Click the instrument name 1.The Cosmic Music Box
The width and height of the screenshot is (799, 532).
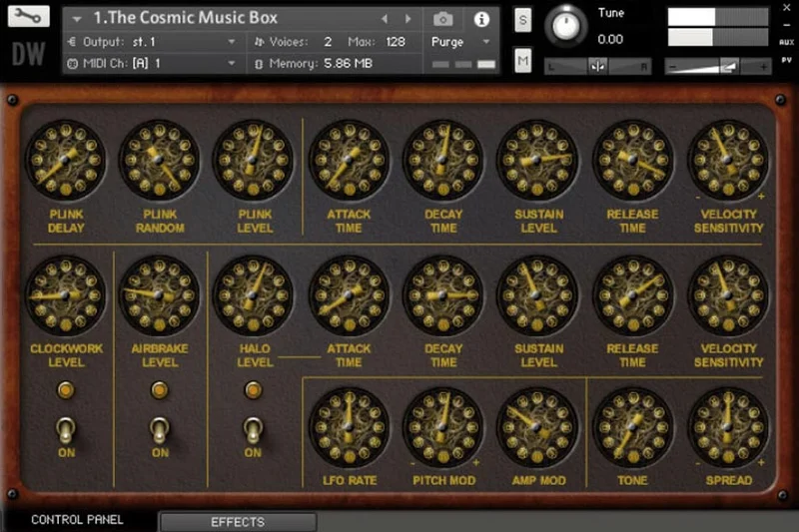[186, 18]
